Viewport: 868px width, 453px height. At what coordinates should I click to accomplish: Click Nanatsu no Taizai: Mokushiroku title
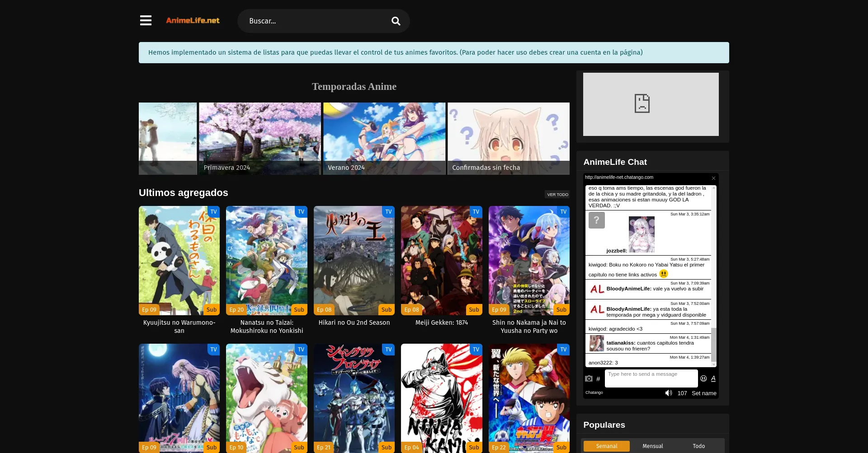pyautogui.click(x=267, y=327)
